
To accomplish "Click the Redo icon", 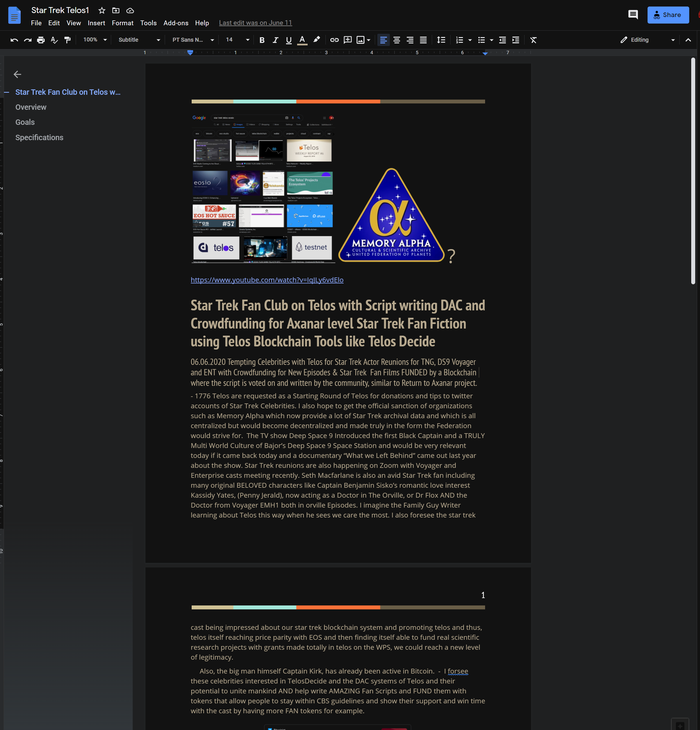I will (x=28, y=40).
